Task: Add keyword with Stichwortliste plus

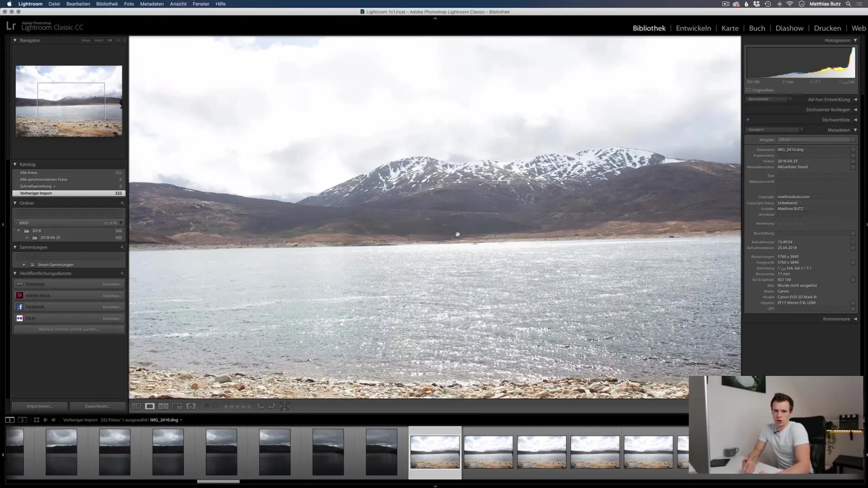Action: tap(748, 120)
